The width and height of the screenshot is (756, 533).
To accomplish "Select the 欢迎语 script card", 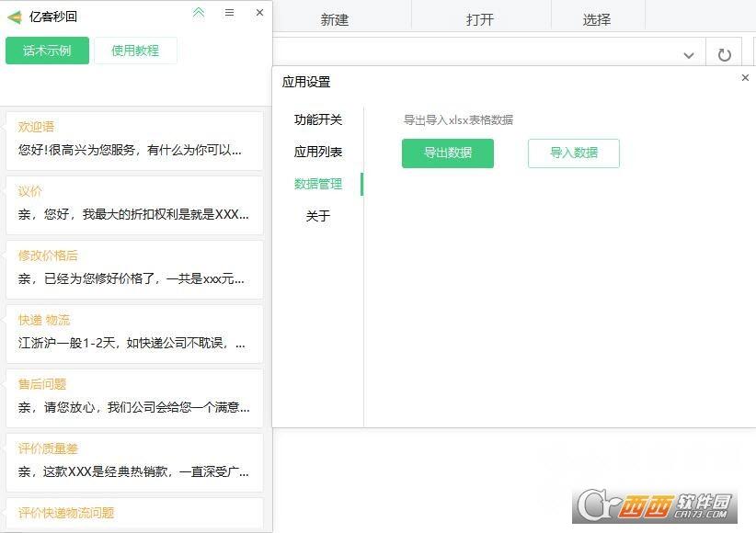I will 134,141.
